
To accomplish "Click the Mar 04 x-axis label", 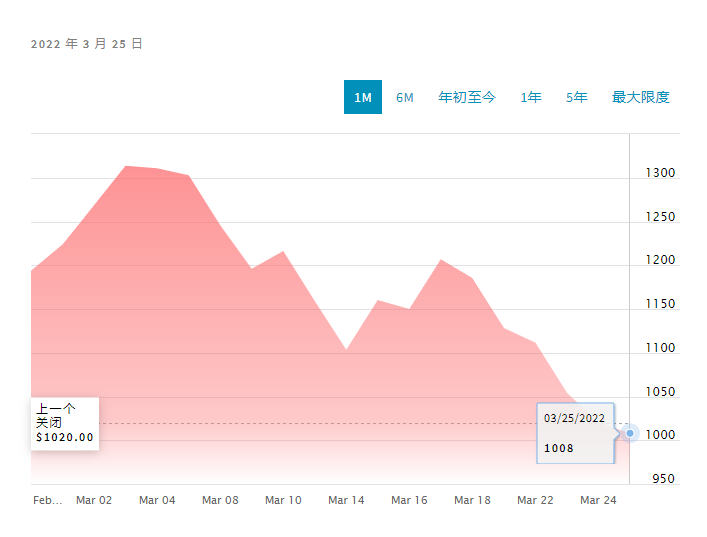I will click(x=157, y=500).
